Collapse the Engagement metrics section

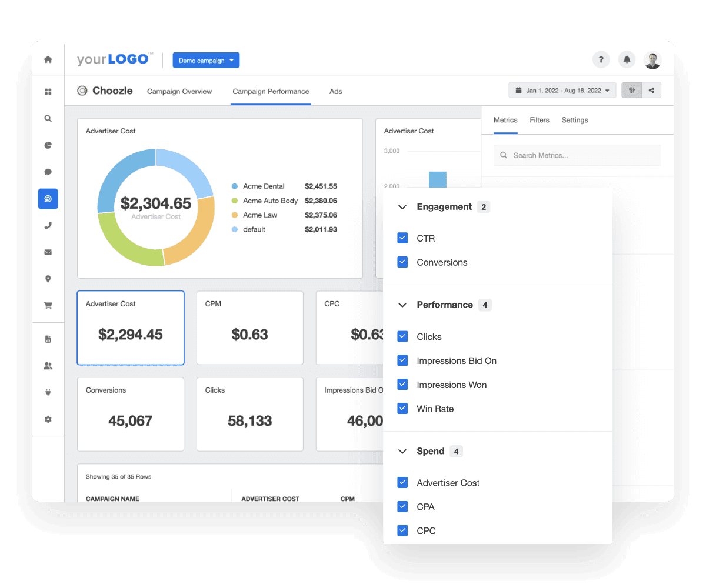pos(402,207)
